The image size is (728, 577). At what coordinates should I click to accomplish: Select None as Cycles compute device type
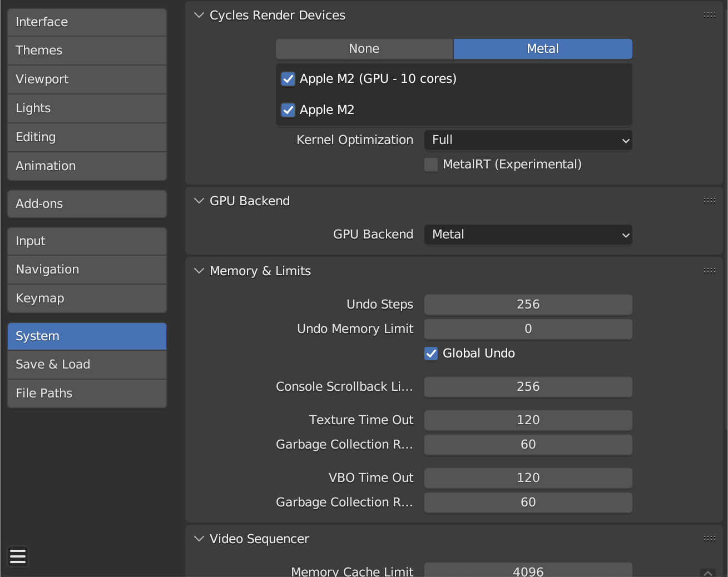(364, 49)
